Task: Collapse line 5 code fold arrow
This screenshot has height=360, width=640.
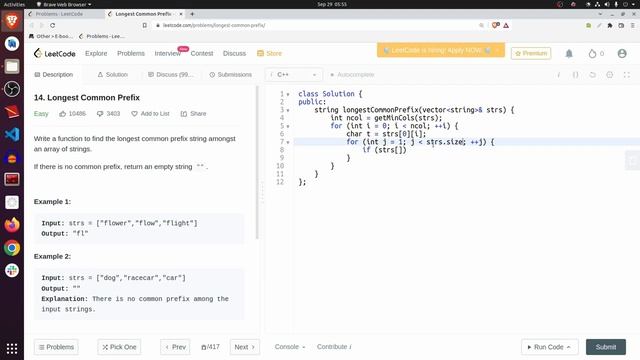Action: [288, 126]
